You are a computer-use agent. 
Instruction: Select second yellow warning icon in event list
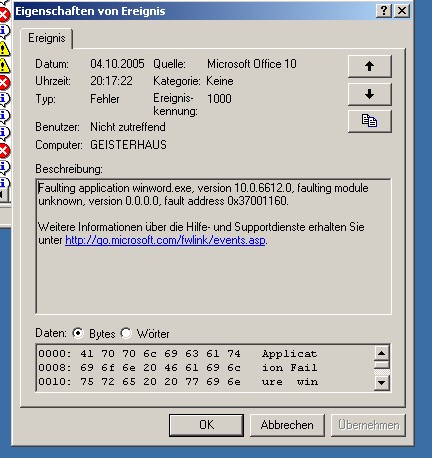[4, 65]
